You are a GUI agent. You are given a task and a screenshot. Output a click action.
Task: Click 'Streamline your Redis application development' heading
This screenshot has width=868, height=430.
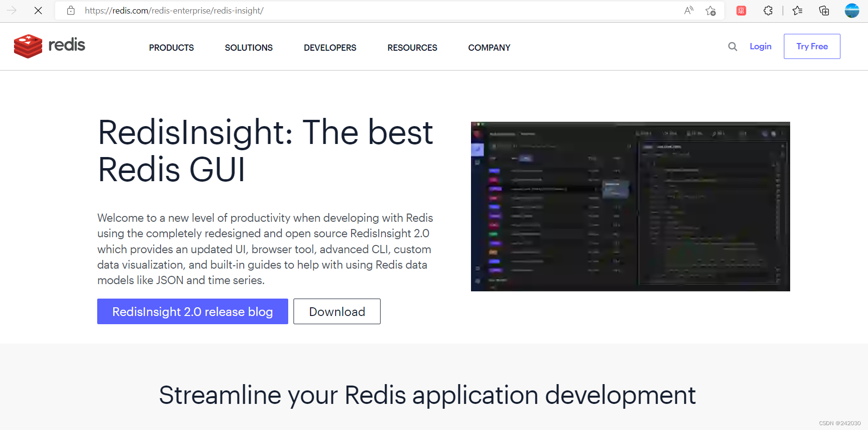427,395
